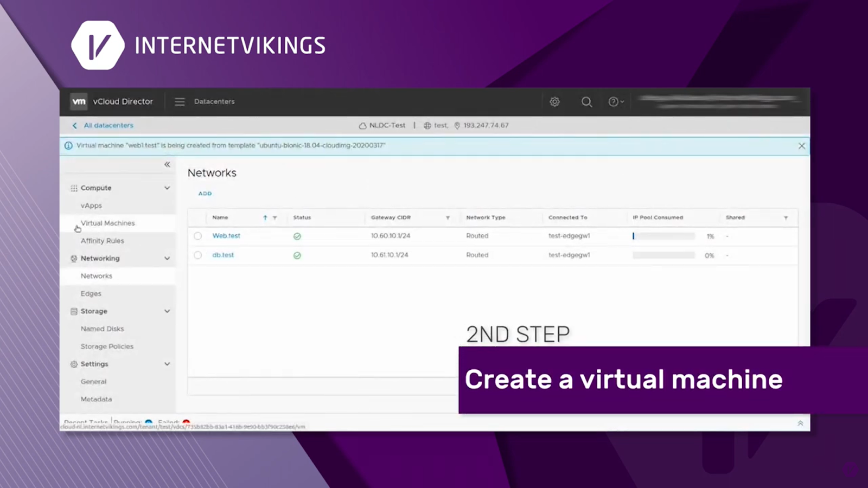Click Routed in the db.test row
The image size is (868, 488).
point(477,255)
